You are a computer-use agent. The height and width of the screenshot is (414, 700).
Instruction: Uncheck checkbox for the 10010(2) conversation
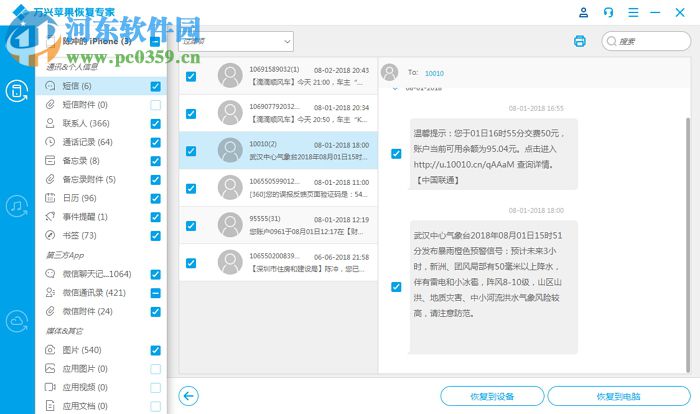coord(191,151)
